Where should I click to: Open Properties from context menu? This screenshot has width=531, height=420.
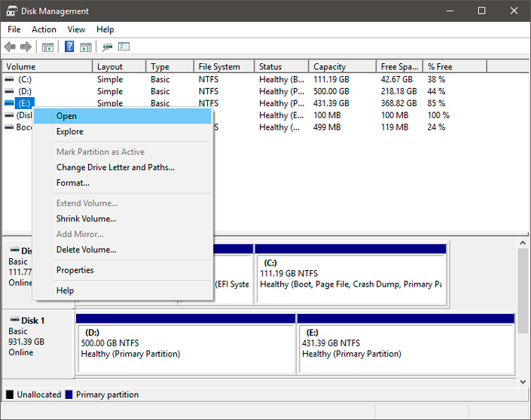point(123,270)
